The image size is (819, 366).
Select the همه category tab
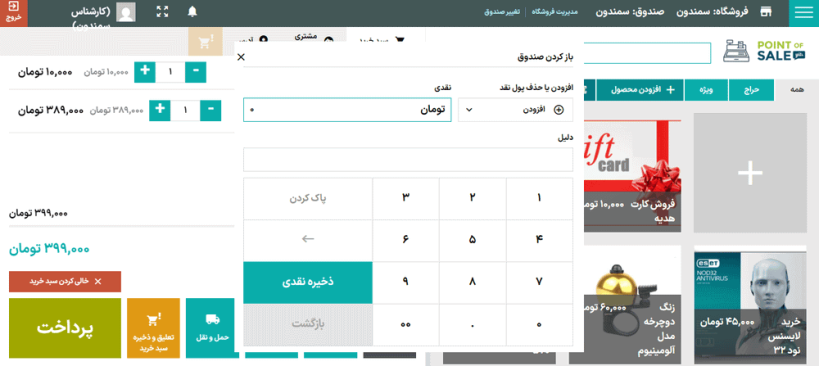[797, 90]
